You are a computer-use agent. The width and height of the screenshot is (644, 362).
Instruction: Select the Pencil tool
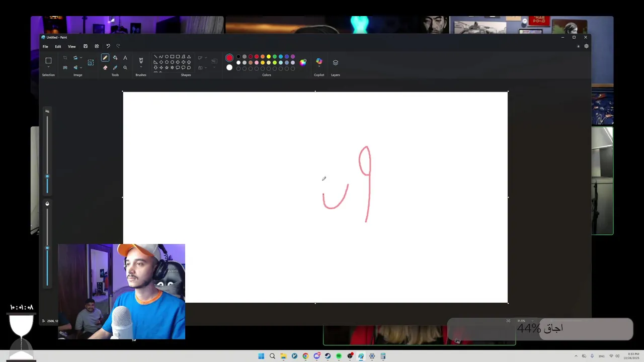tap(105, 58)
